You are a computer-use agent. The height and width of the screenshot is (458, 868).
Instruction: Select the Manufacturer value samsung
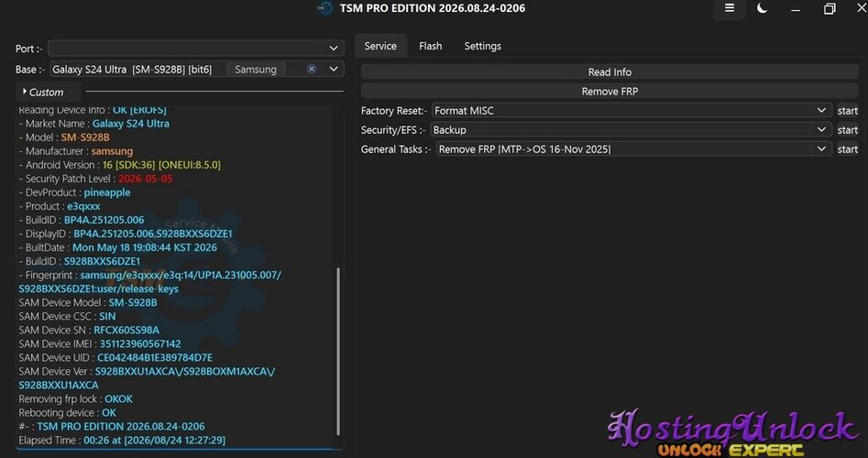[113, 151]
